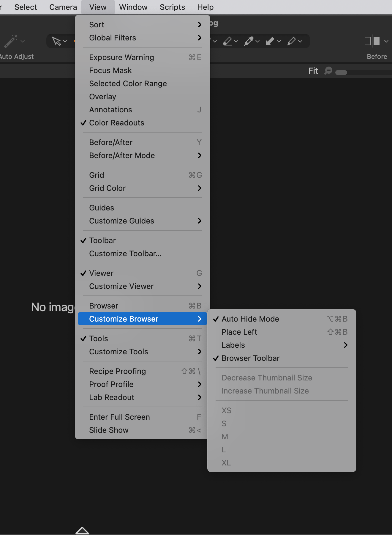Disable the Color Readouts option

point(116,123)
